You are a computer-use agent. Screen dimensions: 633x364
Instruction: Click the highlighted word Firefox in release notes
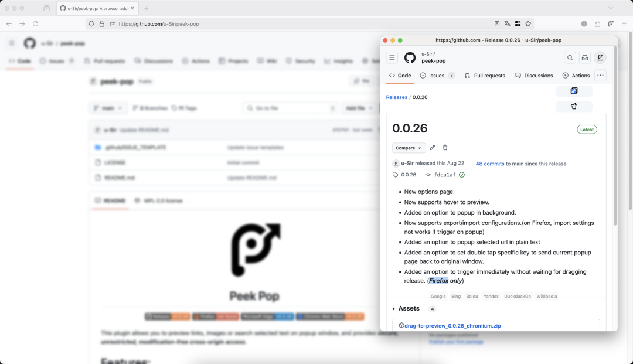click(438, 281)
